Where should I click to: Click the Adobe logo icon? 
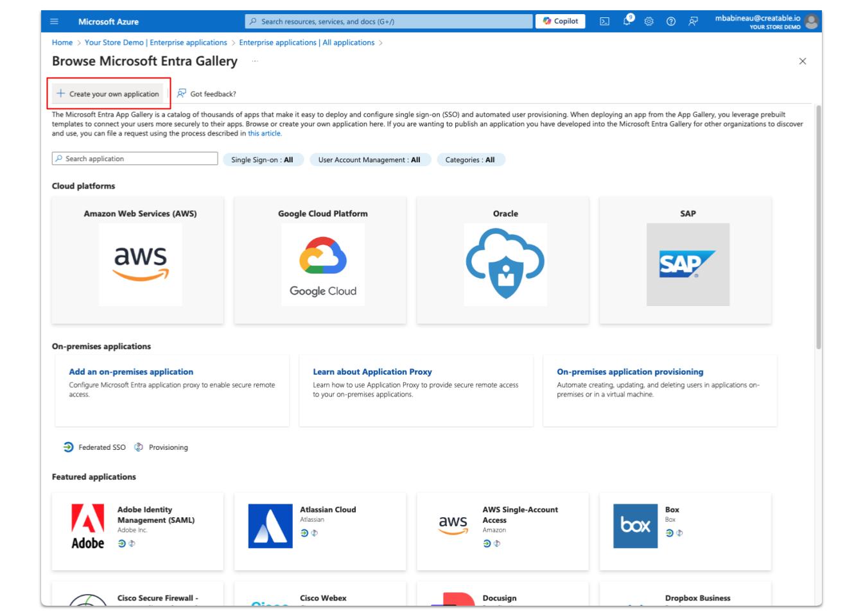click(88, 526)
